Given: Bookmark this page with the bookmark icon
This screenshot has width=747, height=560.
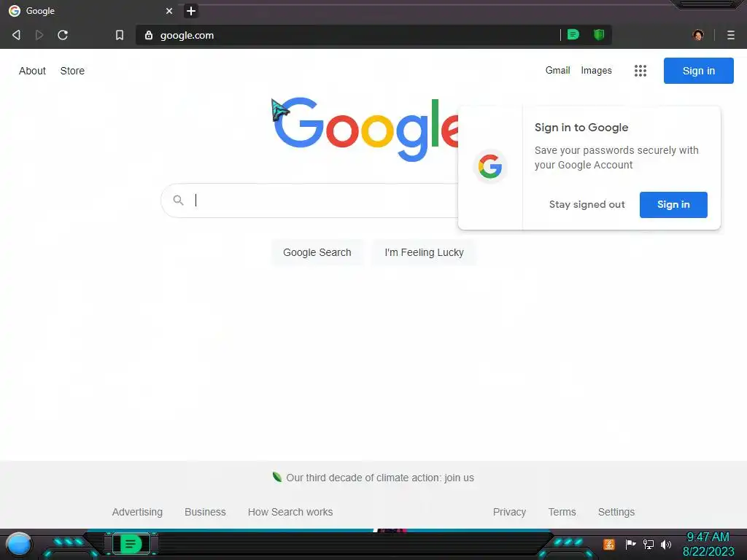Looking at the screenshot, I should (120, 35).
